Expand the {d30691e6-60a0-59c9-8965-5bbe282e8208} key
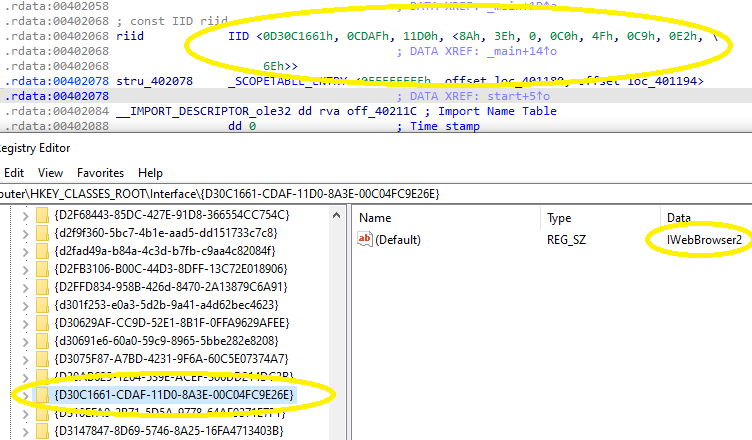 click(24, 341)
